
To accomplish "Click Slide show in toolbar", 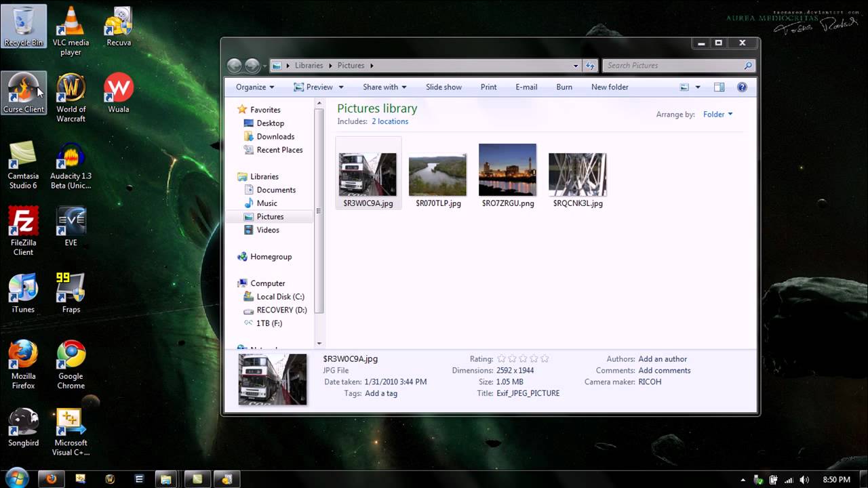I will (443, 87).
